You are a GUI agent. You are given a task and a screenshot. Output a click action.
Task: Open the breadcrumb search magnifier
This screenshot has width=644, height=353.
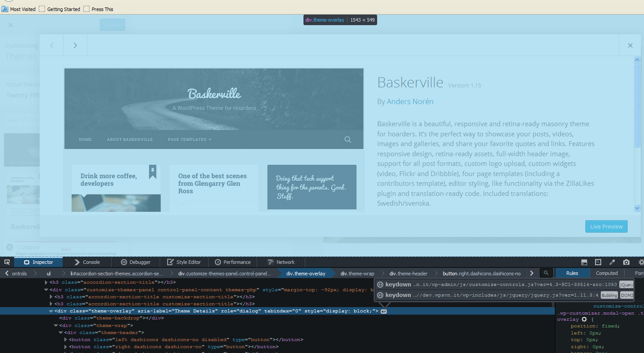[546, 274]
